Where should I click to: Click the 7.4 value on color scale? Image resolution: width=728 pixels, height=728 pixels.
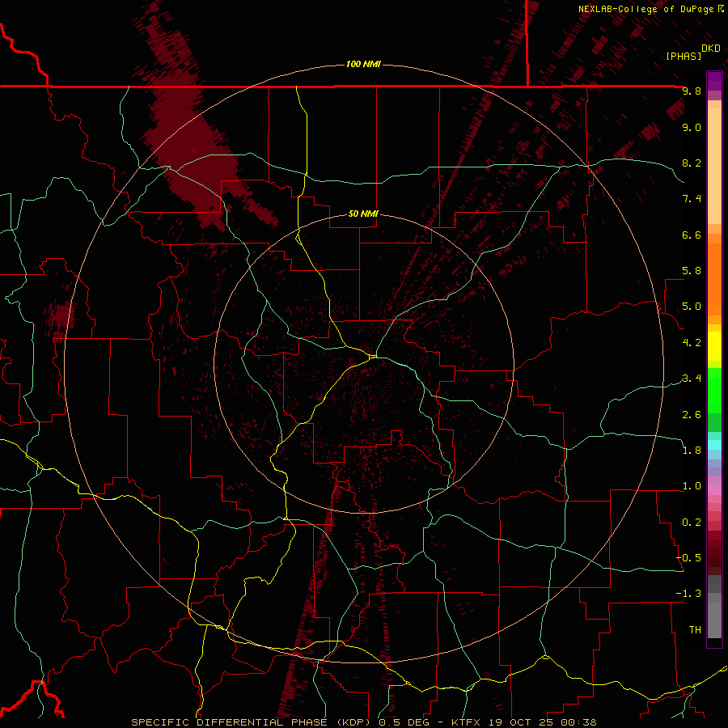(692, 199)
